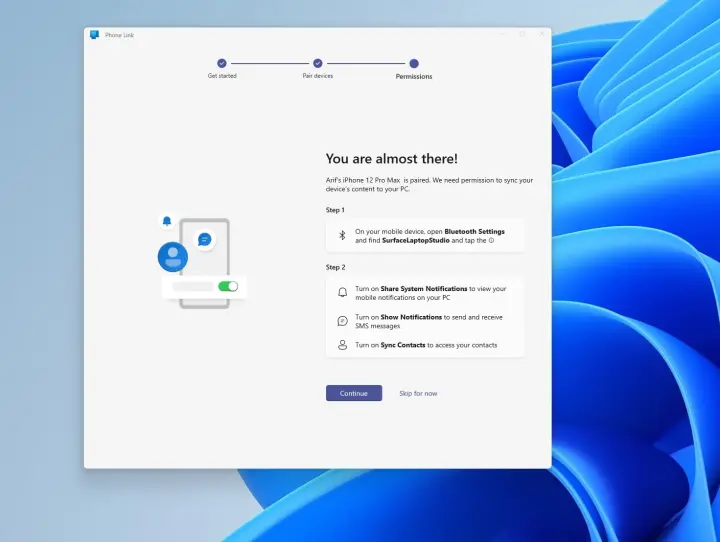Toggle the green switch in the illustration
Viewport: 720px width, 542px height.
pos(228,286)
